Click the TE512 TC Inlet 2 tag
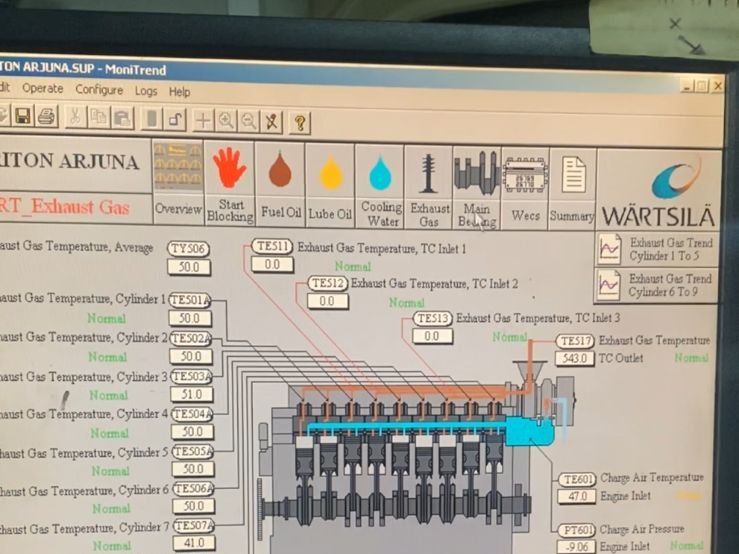739x554 pixels. [x=328, y=283]
